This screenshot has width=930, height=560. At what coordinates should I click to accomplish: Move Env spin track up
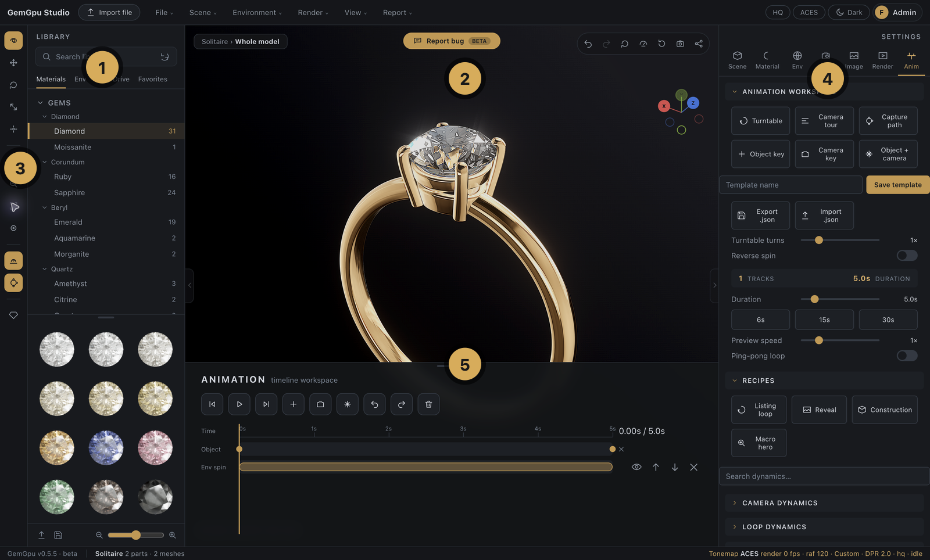coord(656,467)
